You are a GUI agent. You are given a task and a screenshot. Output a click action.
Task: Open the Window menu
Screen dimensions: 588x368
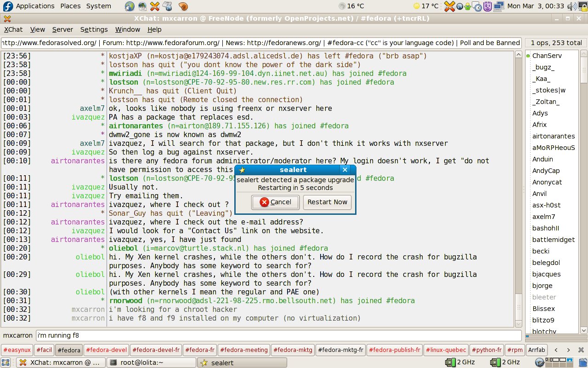click(127, 29)
